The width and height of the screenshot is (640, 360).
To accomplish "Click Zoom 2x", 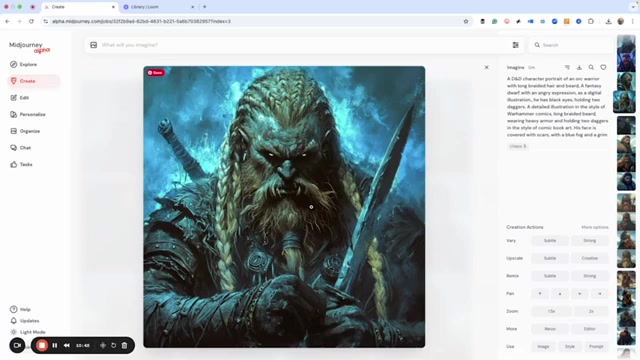I will coord(591,311).
